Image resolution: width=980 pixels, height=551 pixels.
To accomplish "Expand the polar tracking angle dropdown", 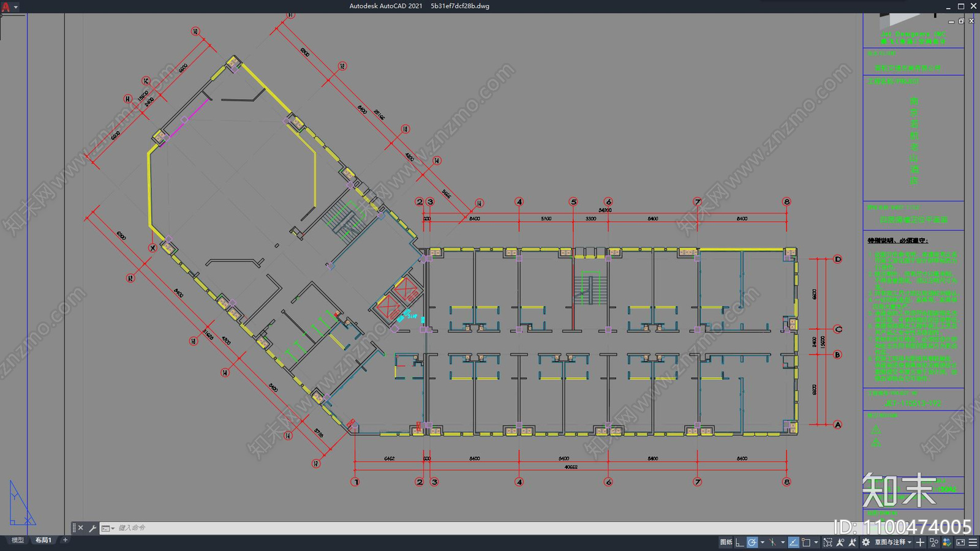I will tap(763, 542).
